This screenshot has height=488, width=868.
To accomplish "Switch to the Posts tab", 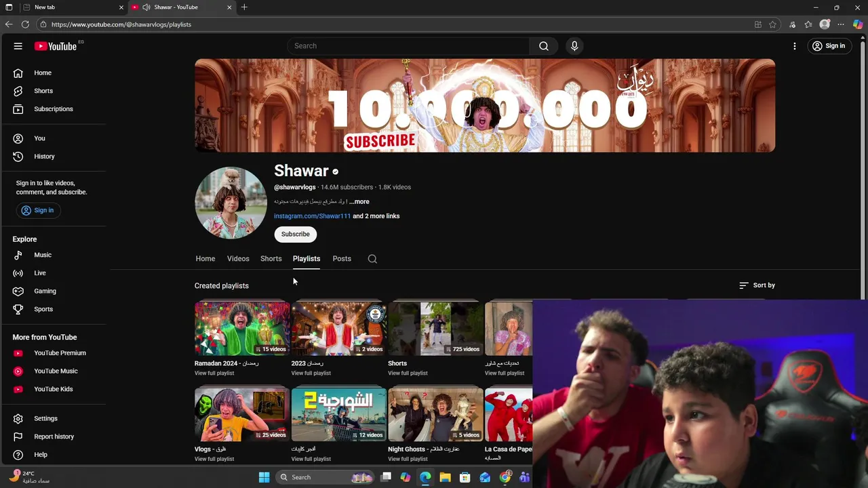I will (x=342, y=259).
